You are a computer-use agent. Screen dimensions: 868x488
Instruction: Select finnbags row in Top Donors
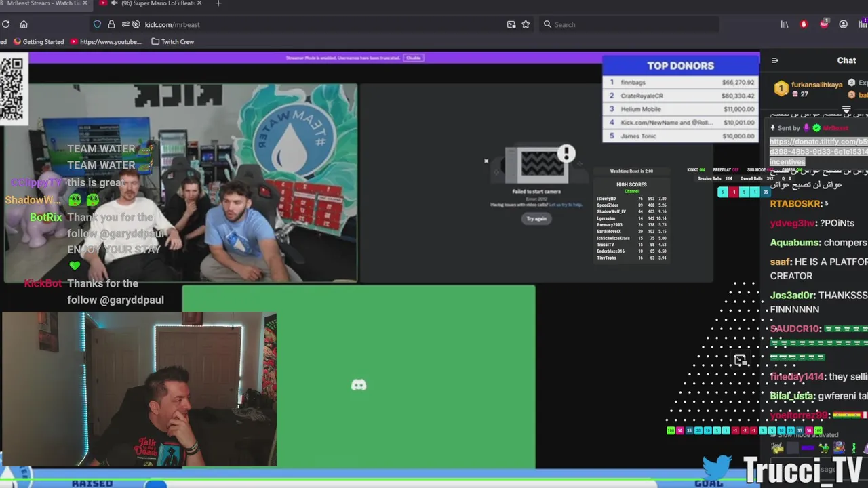681,82
